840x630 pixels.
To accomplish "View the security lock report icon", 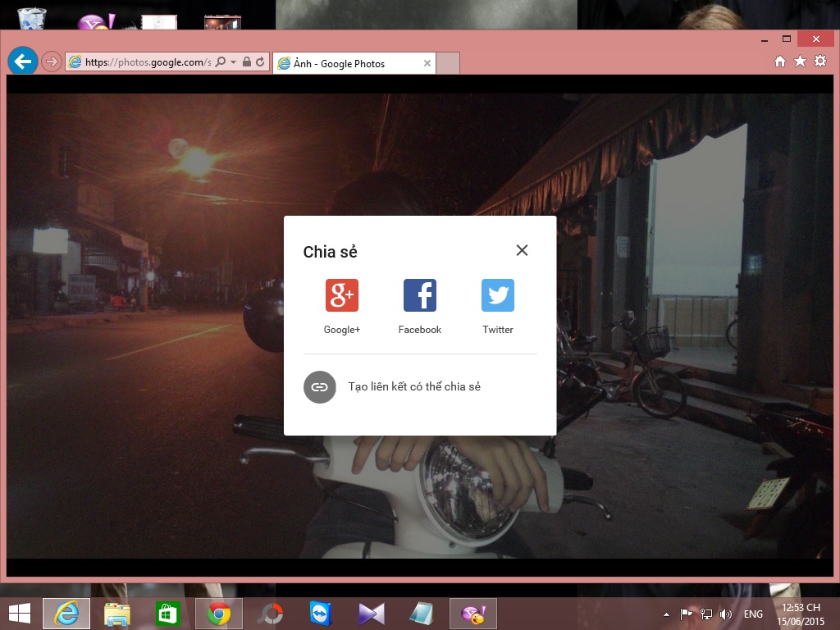I will tap(247, 62).
